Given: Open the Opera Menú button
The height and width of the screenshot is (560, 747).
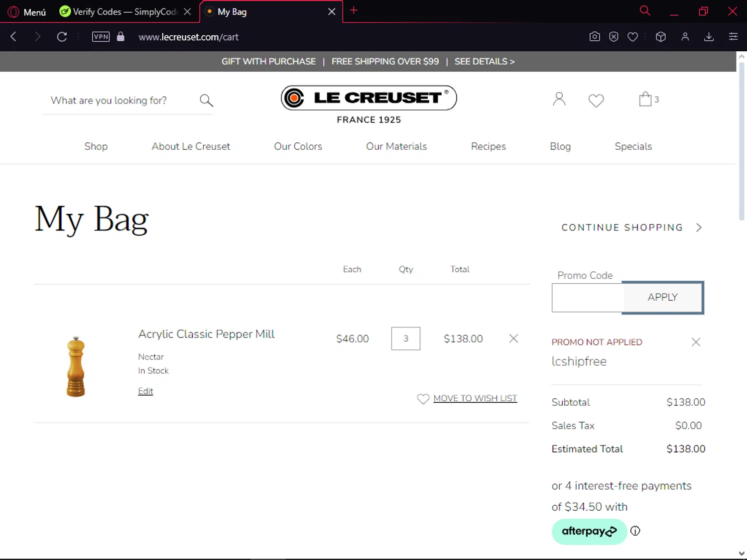Looking at the screenshot, I should [27, 11].
